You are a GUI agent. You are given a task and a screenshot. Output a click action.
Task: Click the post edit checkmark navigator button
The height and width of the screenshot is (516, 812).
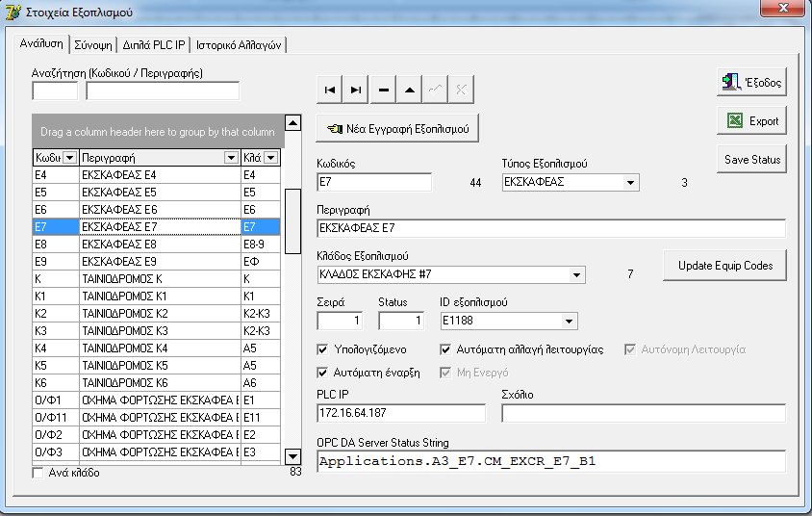click(x=435, y=90)
